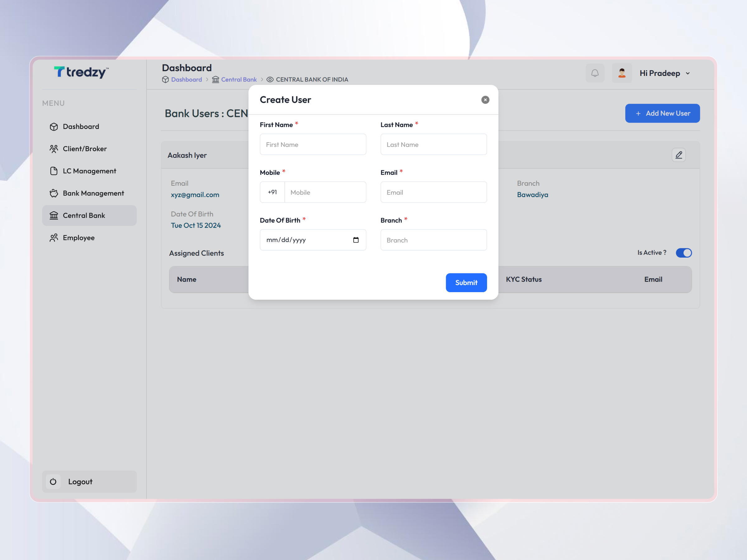Screen dimensions: 747x560
Task: Click the +91 country code selector
Action: pyautogui.click(x=272, y=192)
